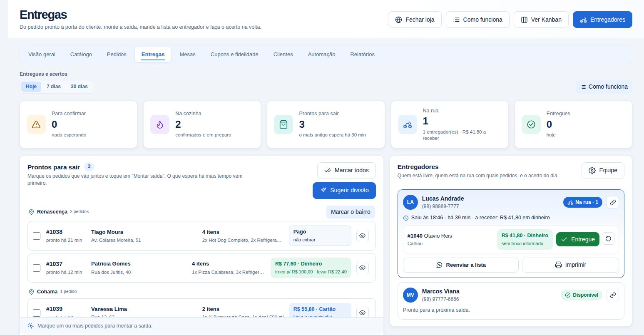Switch to the Pedidos tab
Image resolution: width=644 pixels, height=335 pixels.
(117, 55)
